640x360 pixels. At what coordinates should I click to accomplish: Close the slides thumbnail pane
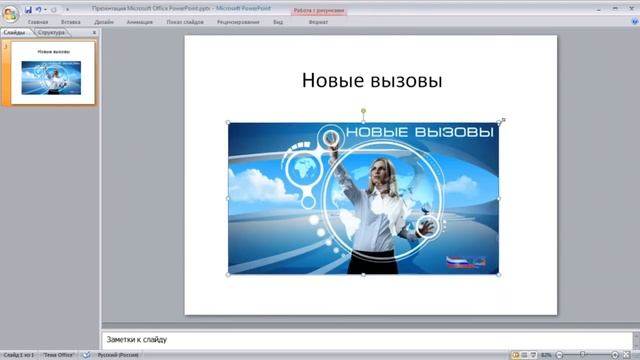(94, 32)
